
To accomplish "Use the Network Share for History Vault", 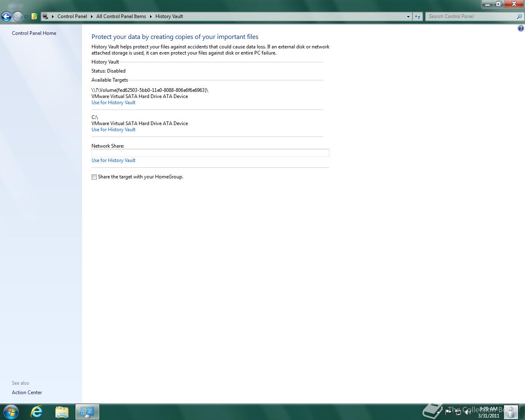I will point(113,160).
